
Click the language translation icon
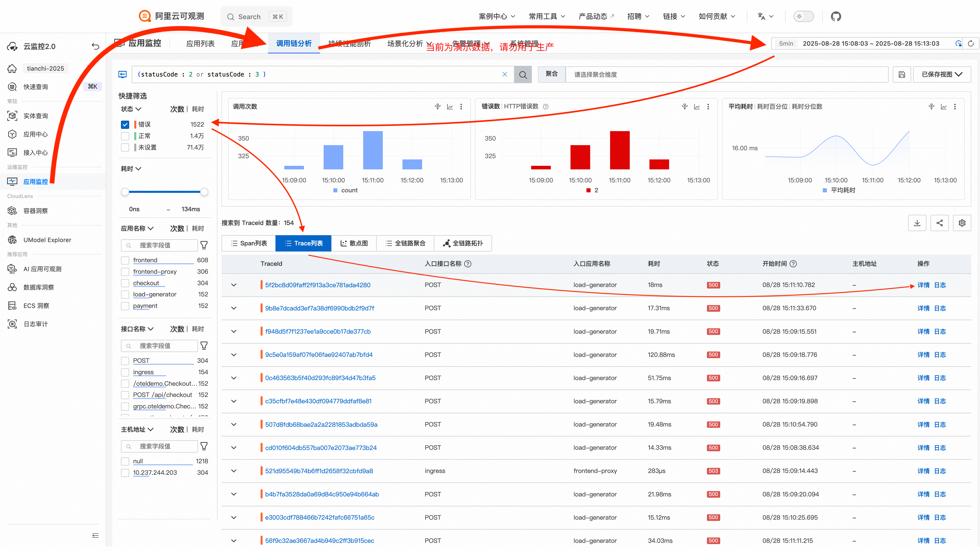[x=761, y=16]
